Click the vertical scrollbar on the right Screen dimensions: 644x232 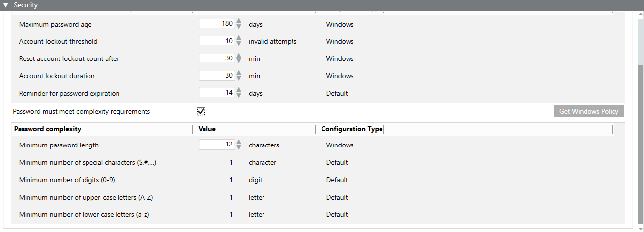tap(640, 143)
